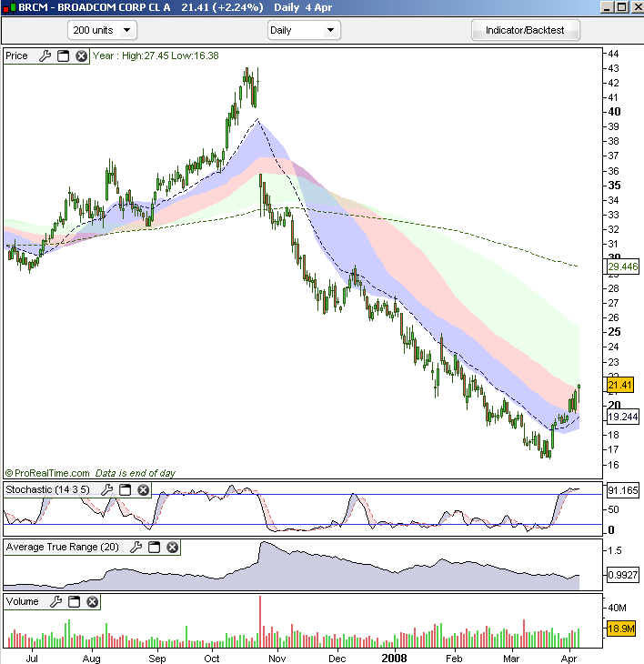Close the Price panel

pos(81,55)
